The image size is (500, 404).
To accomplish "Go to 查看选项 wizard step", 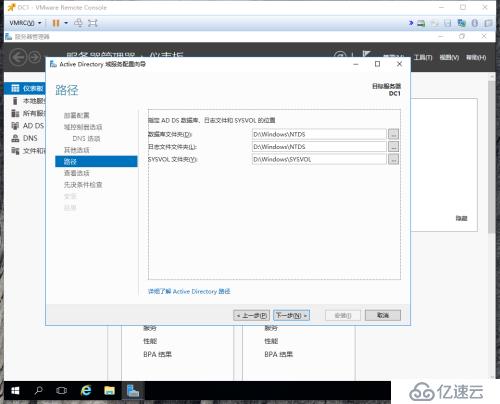I will point(76,173).
